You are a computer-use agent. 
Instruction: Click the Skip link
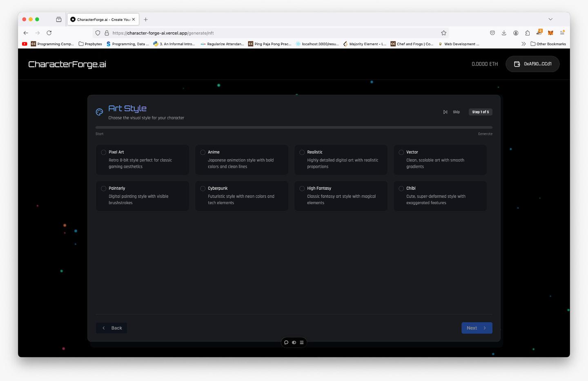(x=456, y=112)
